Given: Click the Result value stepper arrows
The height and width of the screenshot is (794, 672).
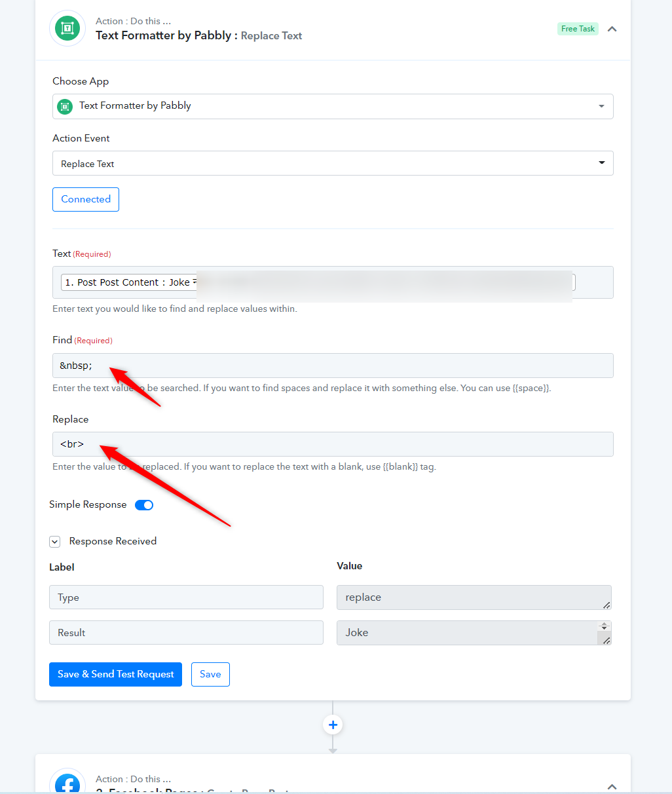Looking at the screenshot, I should point(605,626).
